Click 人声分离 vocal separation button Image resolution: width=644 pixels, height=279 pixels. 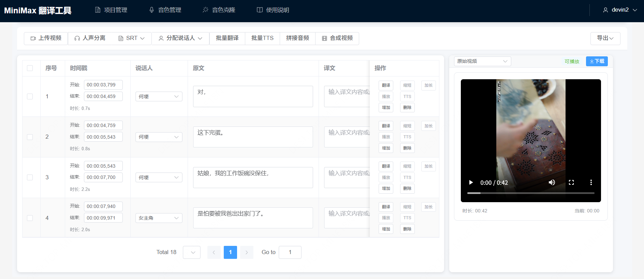tap(90, 38)
